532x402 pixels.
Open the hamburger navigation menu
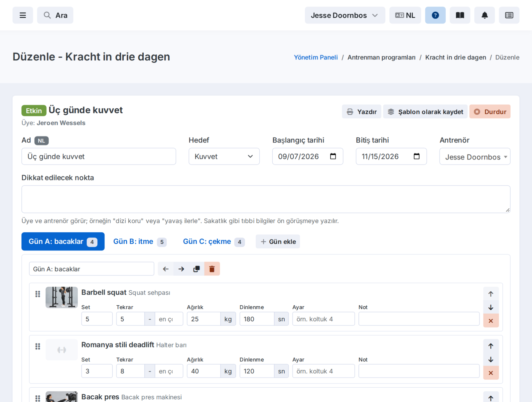coord(23,15)
